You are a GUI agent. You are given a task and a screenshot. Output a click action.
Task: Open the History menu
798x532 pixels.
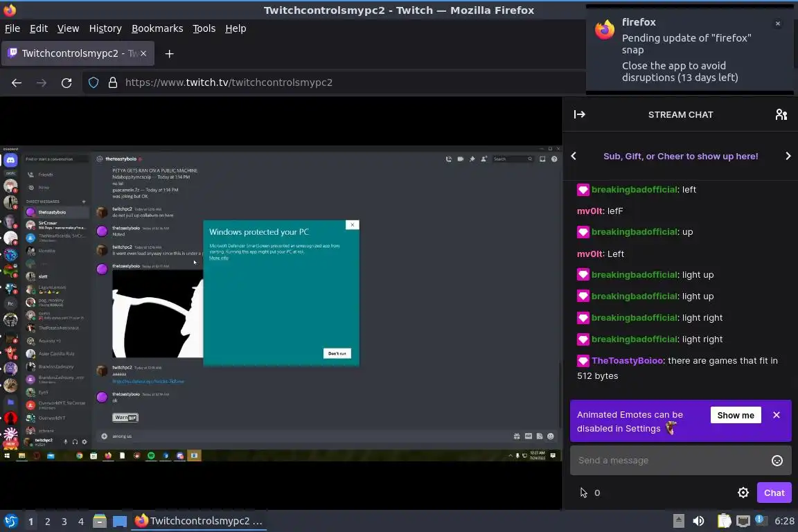point(105,28)
